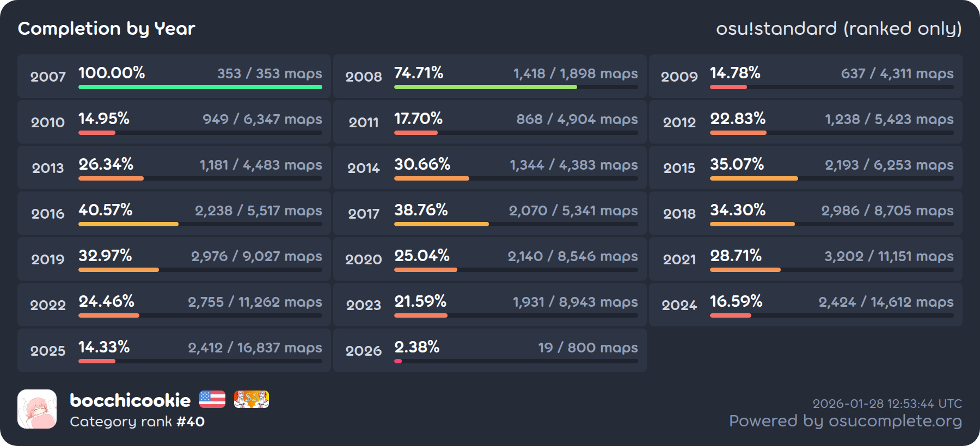Select the 2021 map count 3,202 / 11,151
Screen dimensions: 980x446
(x=889, y=256)
